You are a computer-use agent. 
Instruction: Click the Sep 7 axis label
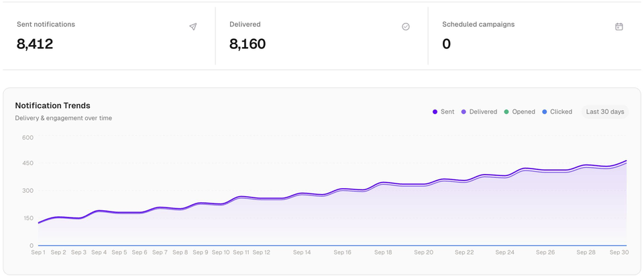(160, 252)
